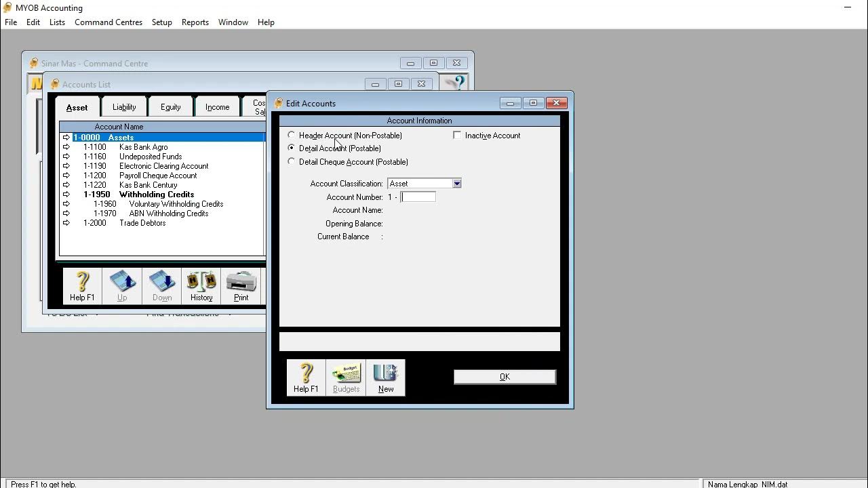Click the OK button in Edit Accounts

click(505, 377)
